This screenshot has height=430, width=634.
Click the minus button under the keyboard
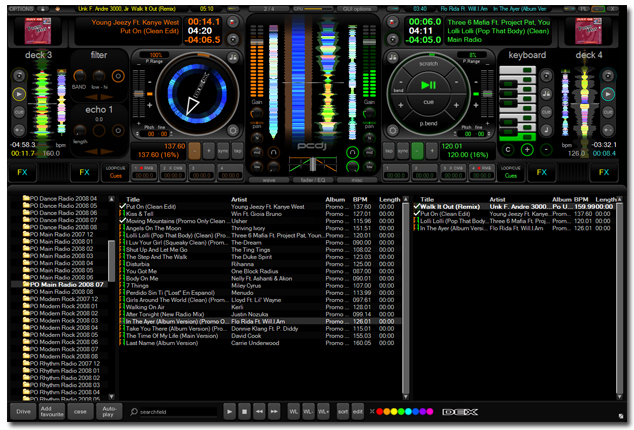546,150
